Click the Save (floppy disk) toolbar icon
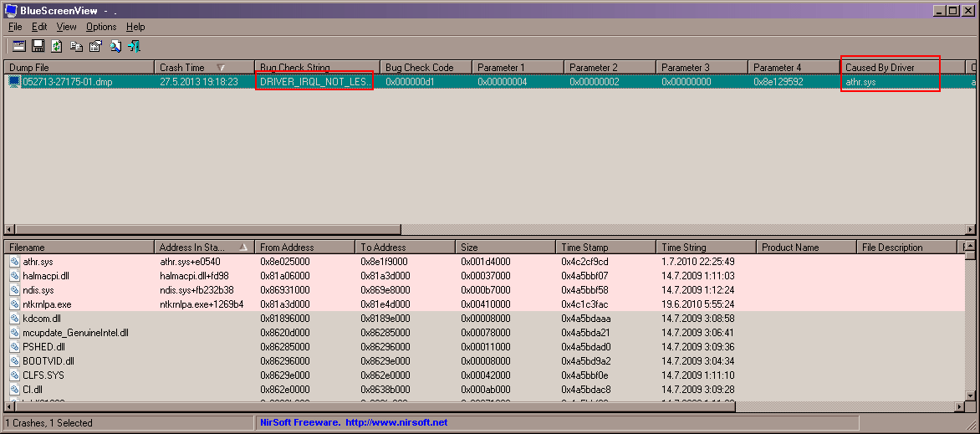The image size is (980, 434). coord(37,46)
